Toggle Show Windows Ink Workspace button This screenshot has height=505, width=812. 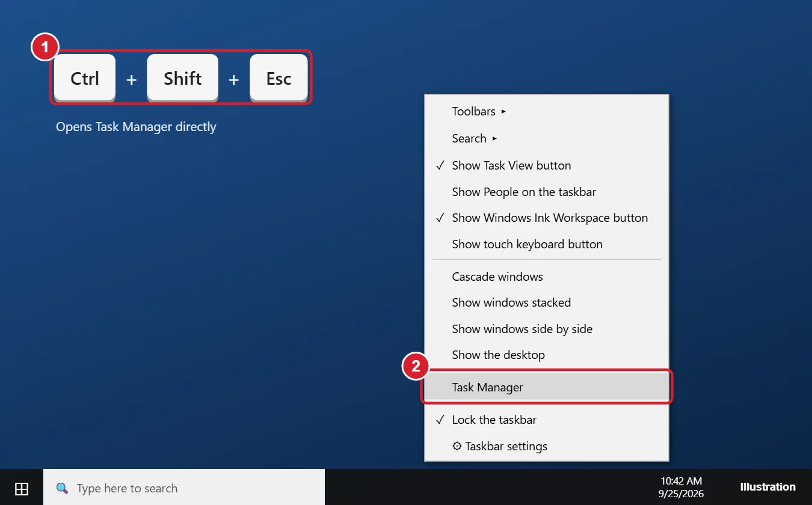click(x=547, y=218)
